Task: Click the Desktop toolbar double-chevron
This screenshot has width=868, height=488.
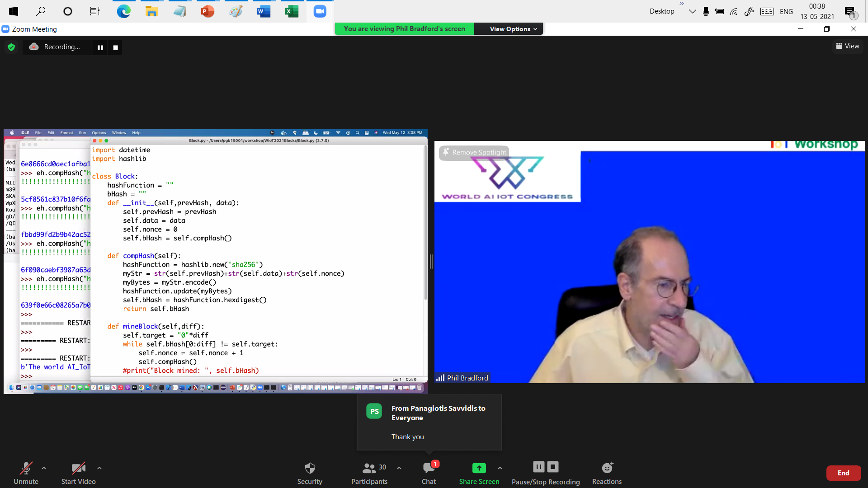Action: 682,3
